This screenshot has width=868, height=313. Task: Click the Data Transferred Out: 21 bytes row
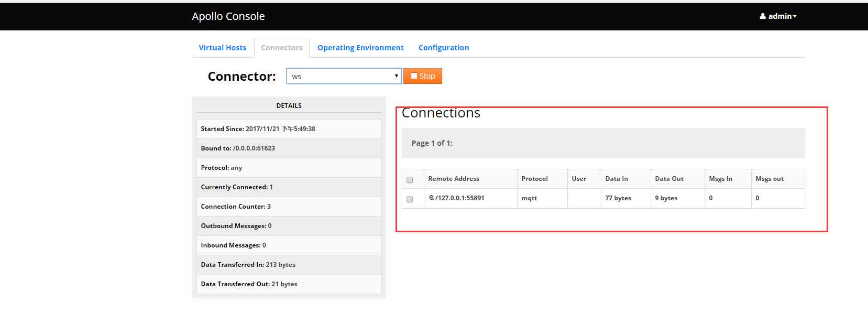289,284
